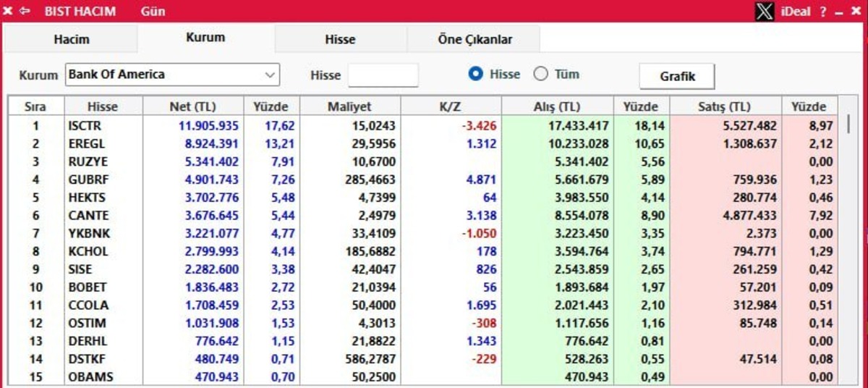
Task: Select the DSTKF stock
Action: coord(86,359)
